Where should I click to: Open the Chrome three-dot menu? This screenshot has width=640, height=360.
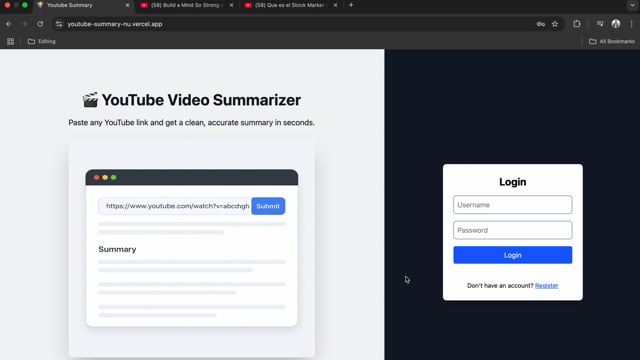pos(631,24)
